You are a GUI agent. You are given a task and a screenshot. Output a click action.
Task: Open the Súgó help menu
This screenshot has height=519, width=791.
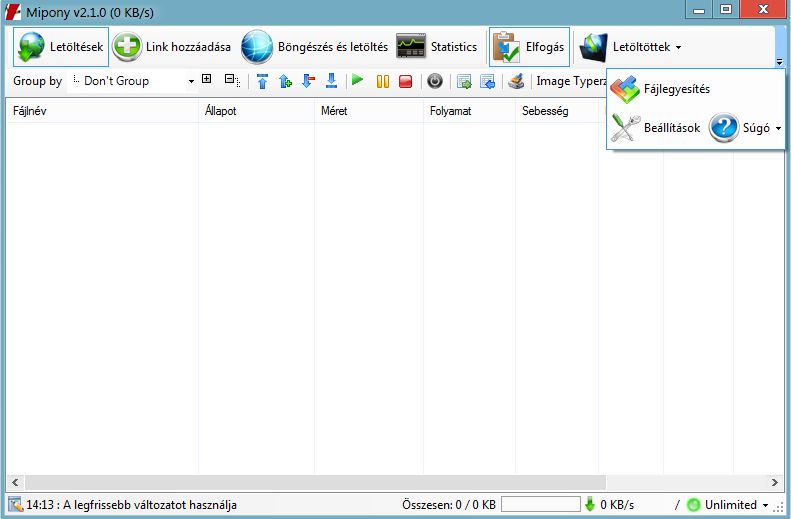point(746,128)
